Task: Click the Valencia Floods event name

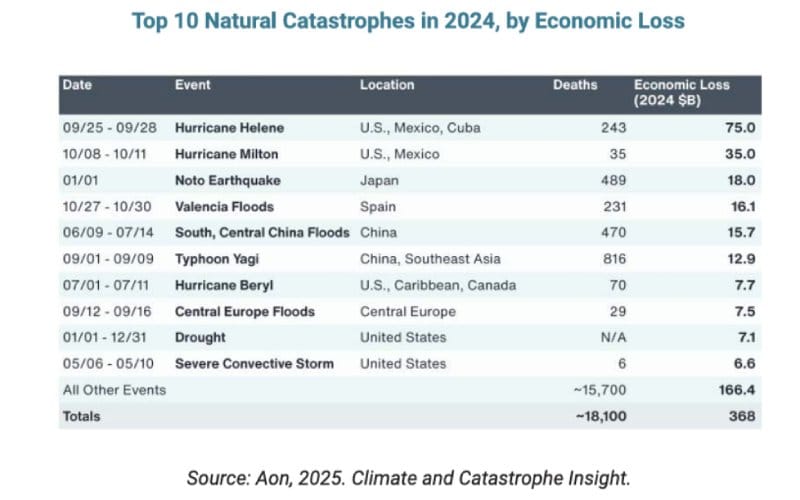Action: point(224,207)
